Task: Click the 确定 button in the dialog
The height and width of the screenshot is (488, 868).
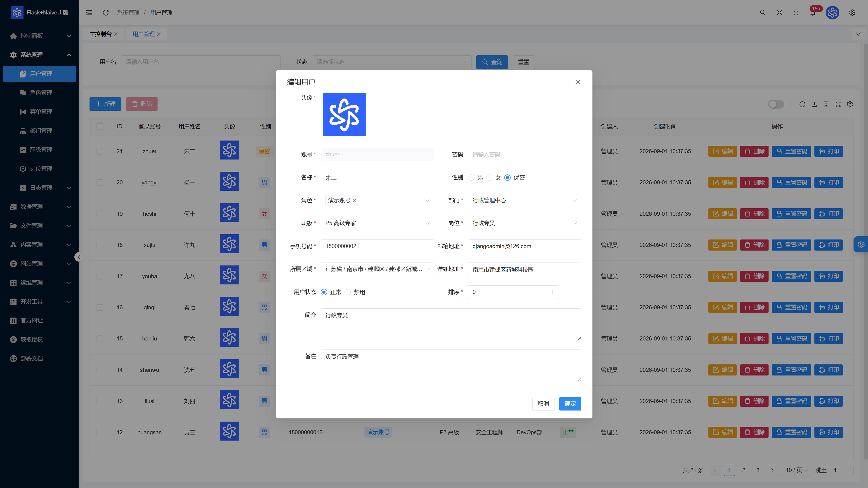Action: pyautogui.click(x=570, y=404)
